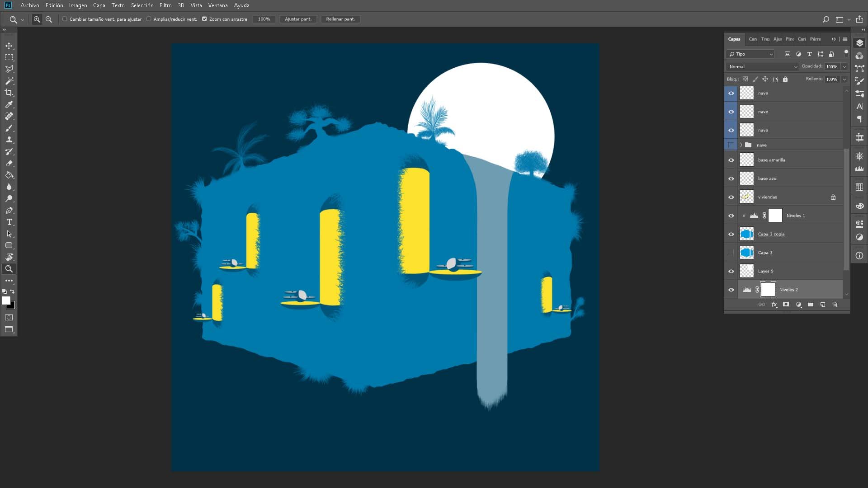Select the Rectangular Marquee tool
Viewport: 868px width, 488px height.
[9, 57]
